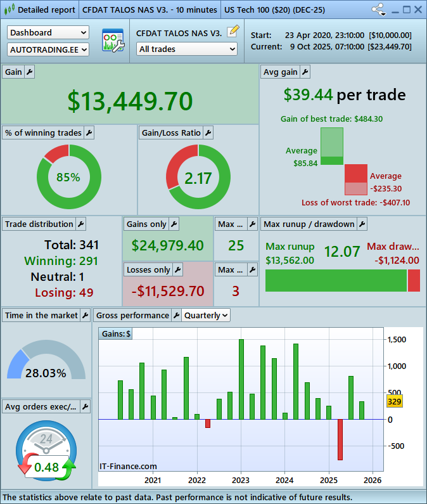This screenshot has width=427, height=504.
Task: Click the IT-Finance.com link in chart
Action: pyautogui.click(x=128, y=466)
